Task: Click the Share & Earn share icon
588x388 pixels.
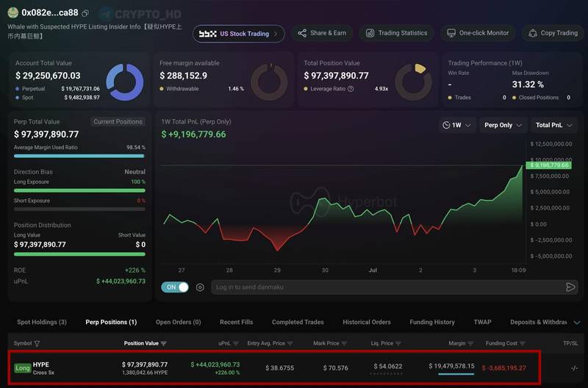Action: point(302,33)
